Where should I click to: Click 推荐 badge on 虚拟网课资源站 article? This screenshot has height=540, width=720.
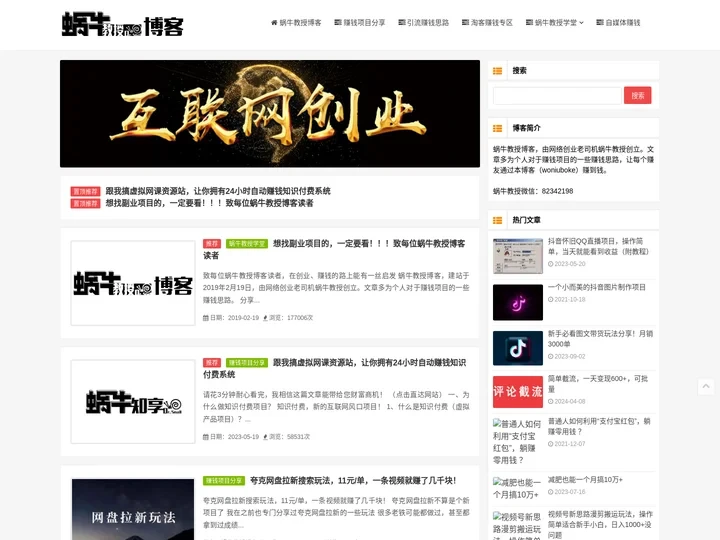coord(212,363)
